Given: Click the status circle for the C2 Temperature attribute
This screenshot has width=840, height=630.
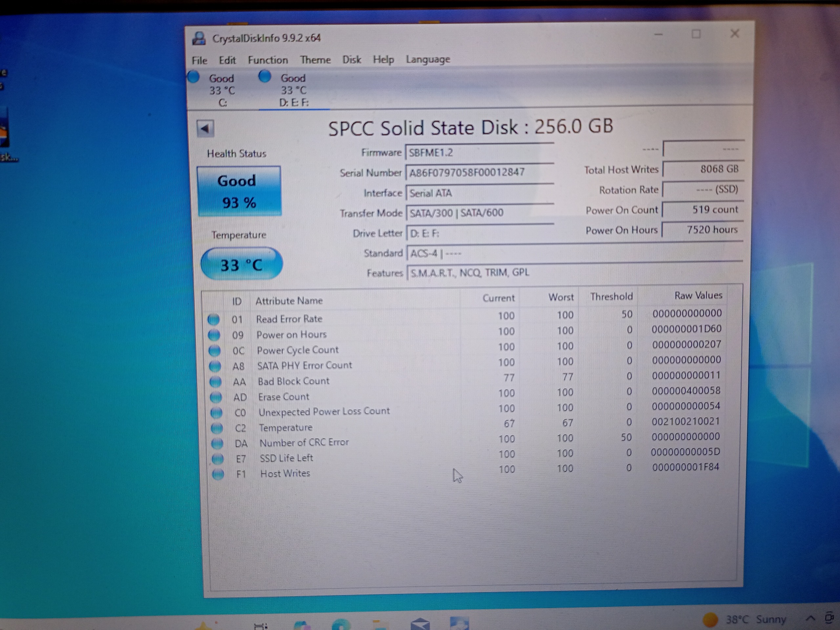Looking at the screenshot, I should point(217,428).
